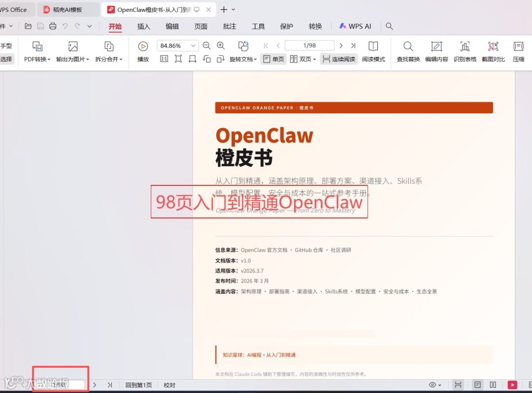
Task: Open 编辑内容 edit content tool
Action: click(x=436, y=52)
